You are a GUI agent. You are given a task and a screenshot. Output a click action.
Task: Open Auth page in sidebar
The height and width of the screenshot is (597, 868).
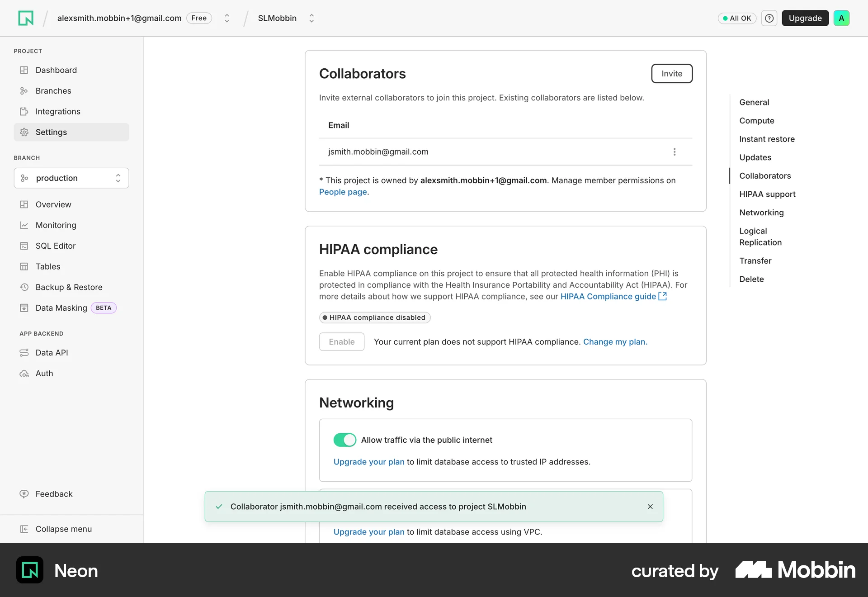click(x=71, y=374)
